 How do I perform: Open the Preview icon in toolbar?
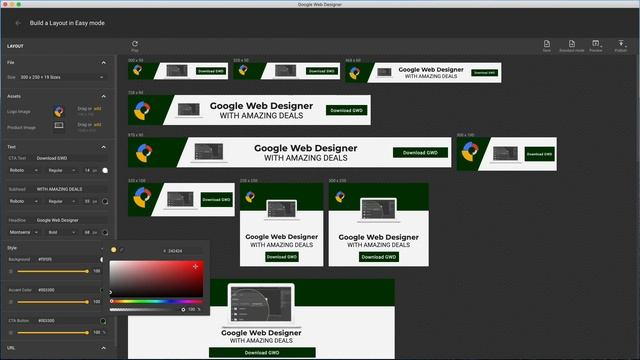(x=596, y=44)
